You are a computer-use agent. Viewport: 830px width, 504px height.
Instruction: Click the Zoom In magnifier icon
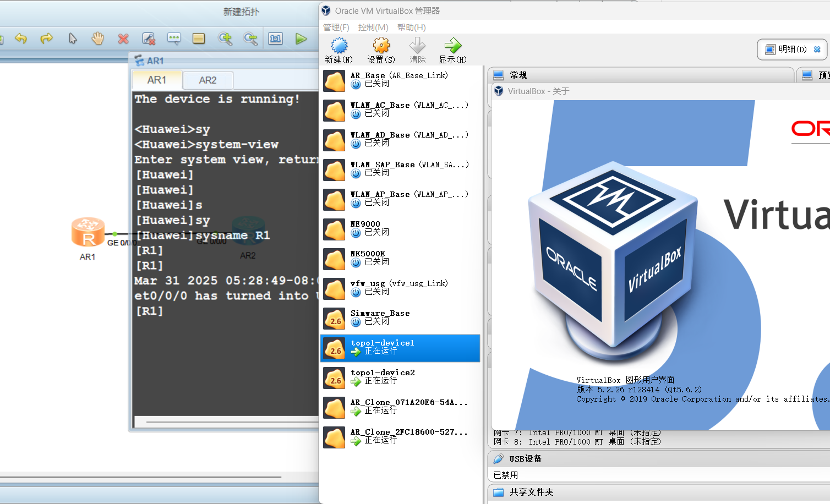225,39
